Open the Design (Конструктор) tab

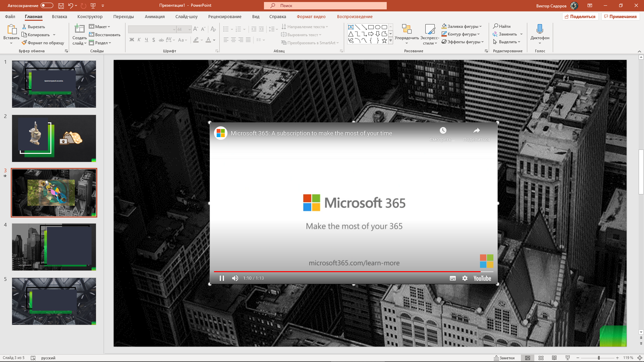(90, 17)
